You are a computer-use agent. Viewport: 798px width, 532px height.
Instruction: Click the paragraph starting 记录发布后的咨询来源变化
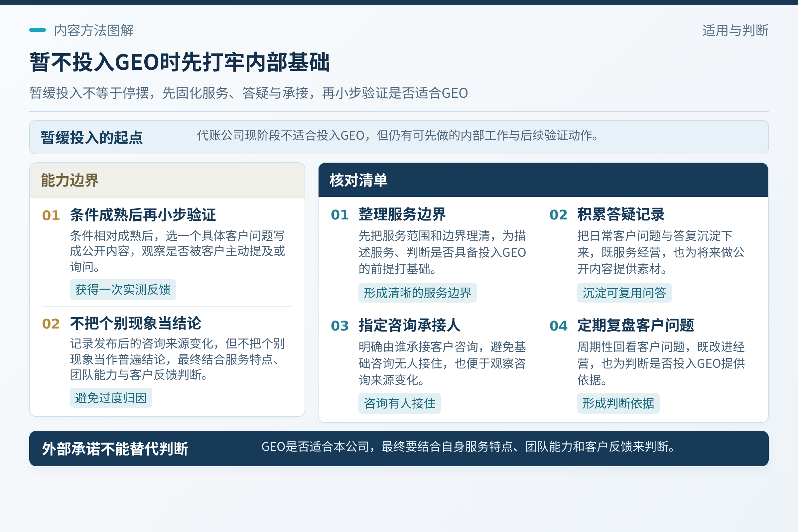[178, 359]
